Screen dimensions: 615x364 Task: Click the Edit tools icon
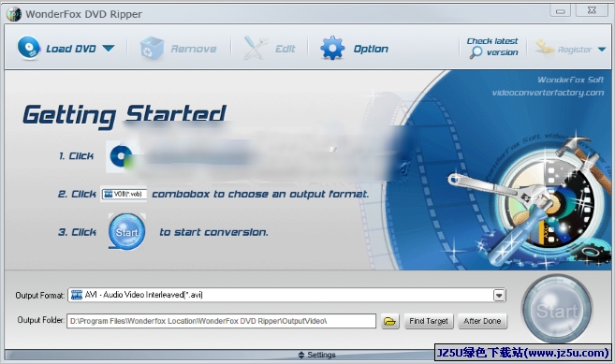(x=256, y=49)
